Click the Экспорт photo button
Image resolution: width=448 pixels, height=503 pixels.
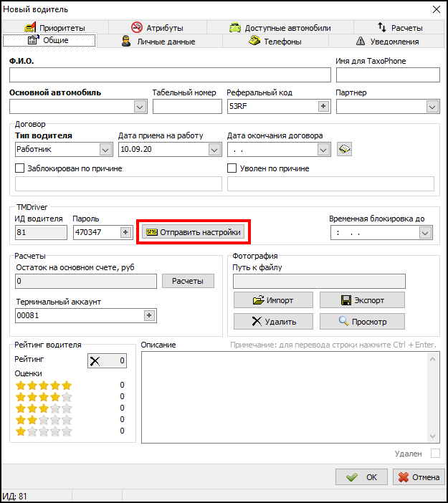[362, 300]
